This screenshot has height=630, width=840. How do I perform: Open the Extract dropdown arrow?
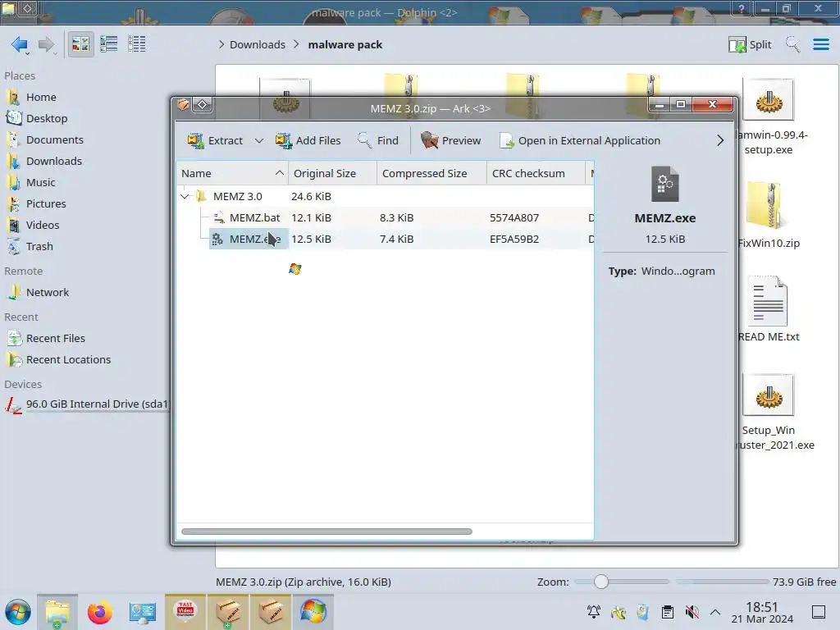tap(259, 140)
